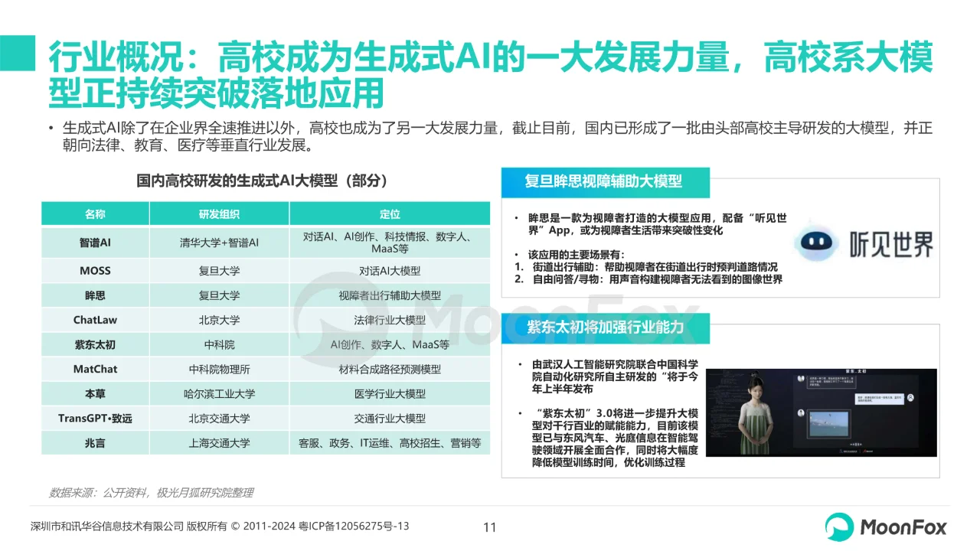This screenshot has height=551, width=980.
Task: Select the MatChat name cell
Action: point(95,369)
